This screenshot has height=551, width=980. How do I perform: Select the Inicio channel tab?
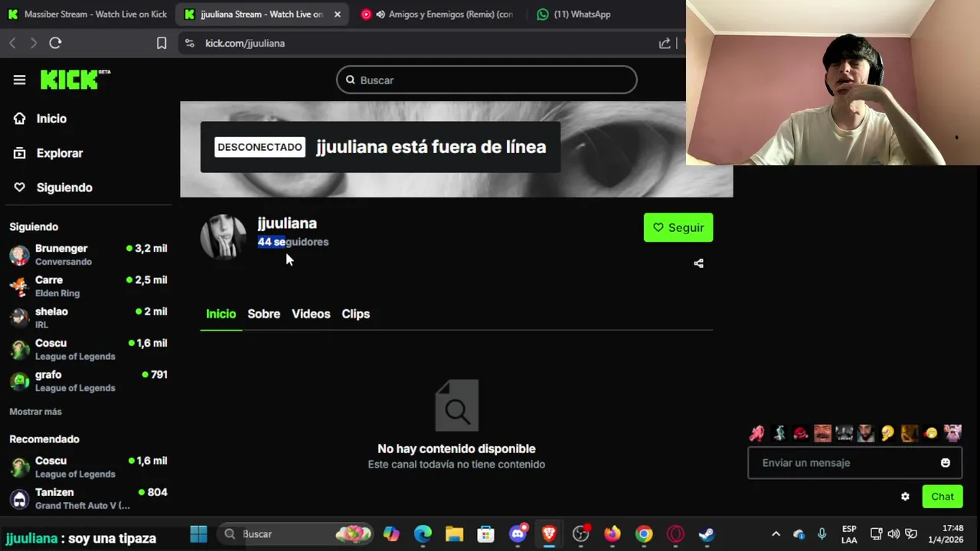(220, 314)
